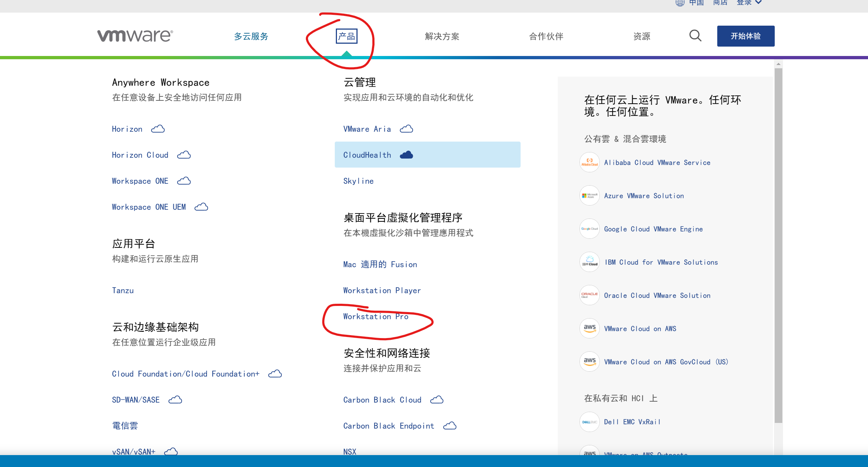Click the cloud icon next to VMware Aria
Screen dimensions: 868x467
[x=406, y=129]
